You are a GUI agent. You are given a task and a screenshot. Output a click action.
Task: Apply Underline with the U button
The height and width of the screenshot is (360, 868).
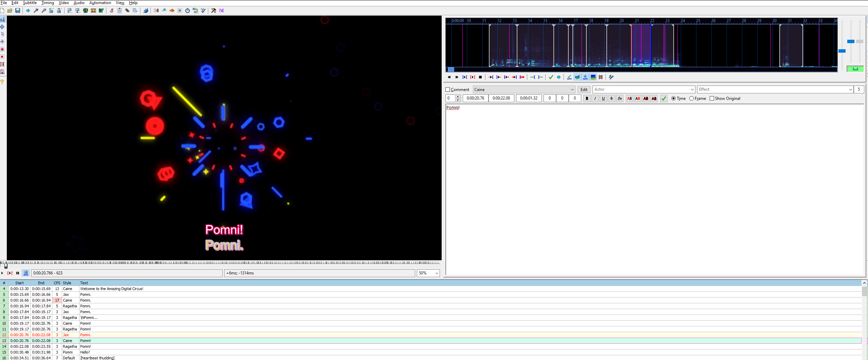(x=603, y=98)
